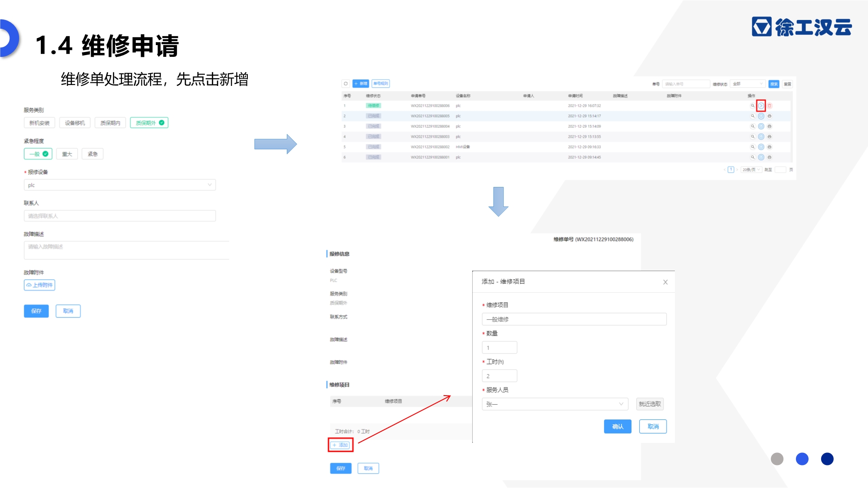
Task: Click the 故障描述 text area
Action: 126,250
